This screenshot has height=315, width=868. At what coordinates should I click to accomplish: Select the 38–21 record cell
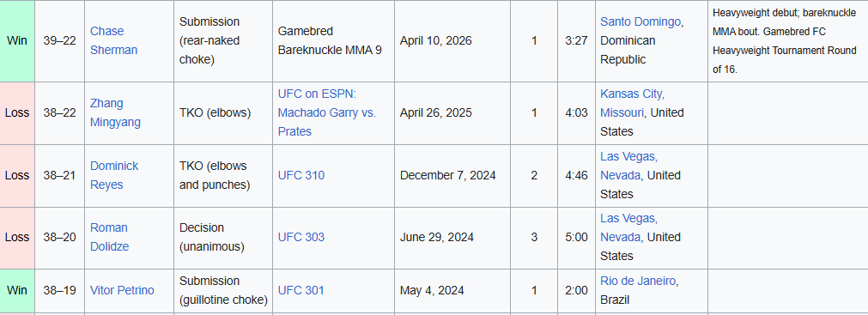[x=60, y=175]
